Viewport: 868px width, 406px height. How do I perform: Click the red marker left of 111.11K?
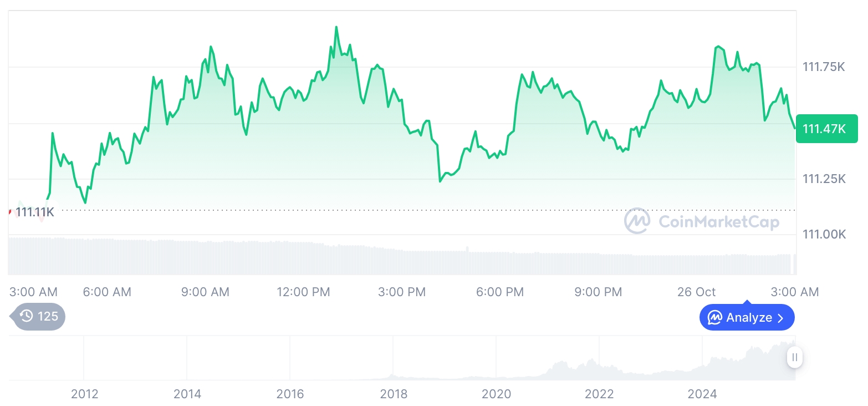coord(10,211)
